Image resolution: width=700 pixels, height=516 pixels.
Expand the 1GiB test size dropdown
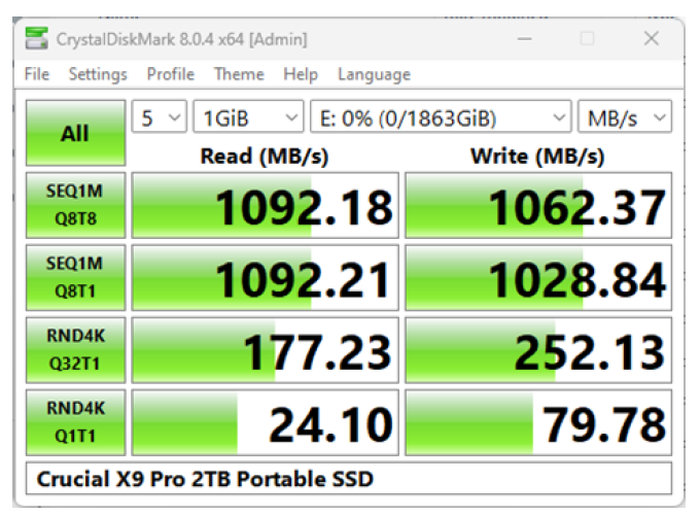tap(248, 118)
